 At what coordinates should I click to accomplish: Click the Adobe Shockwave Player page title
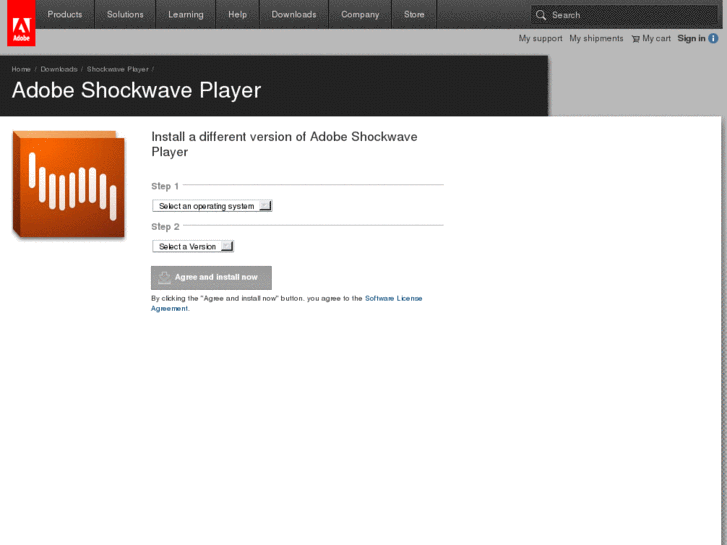pos(136,90)
